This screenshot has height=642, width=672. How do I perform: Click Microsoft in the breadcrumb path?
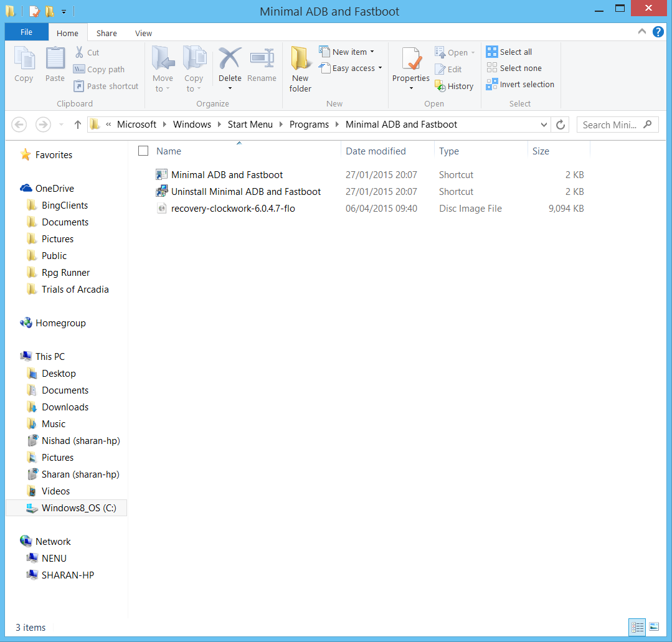pos(137,125)
